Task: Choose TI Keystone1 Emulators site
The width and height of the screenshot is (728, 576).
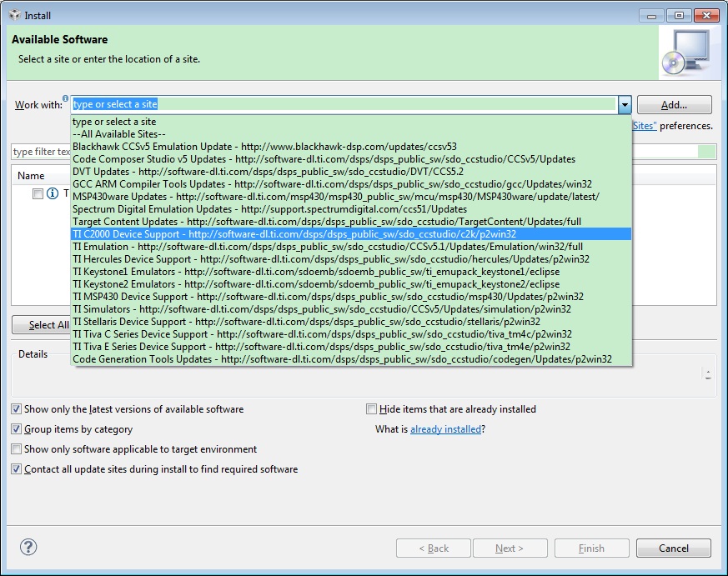Action: pos(351,272)
